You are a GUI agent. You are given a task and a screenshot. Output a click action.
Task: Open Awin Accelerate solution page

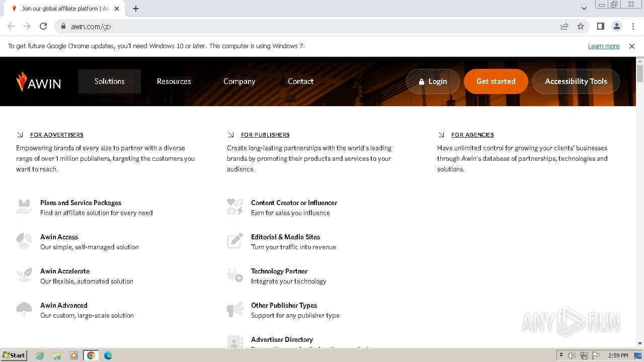click(x=65, y=271)
